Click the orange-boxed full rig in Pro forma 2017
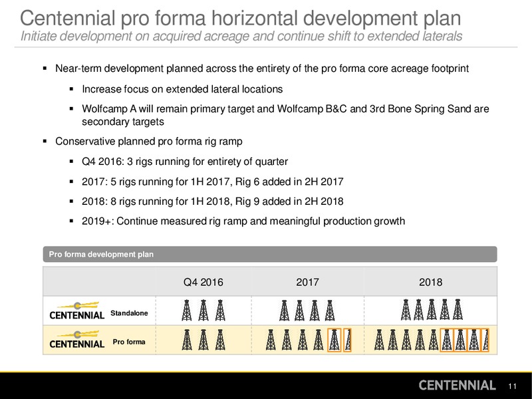Image resolution: width=532 pixels, height=399 pixels. coord(334,340)
